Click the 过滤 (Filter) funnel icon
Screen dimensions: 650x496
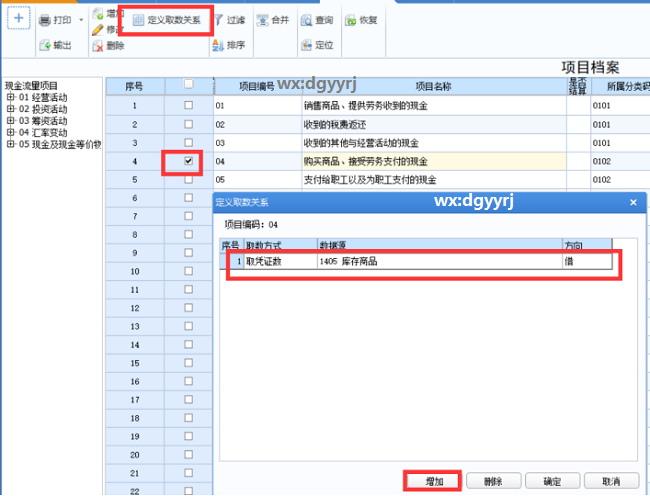point(219,20)
